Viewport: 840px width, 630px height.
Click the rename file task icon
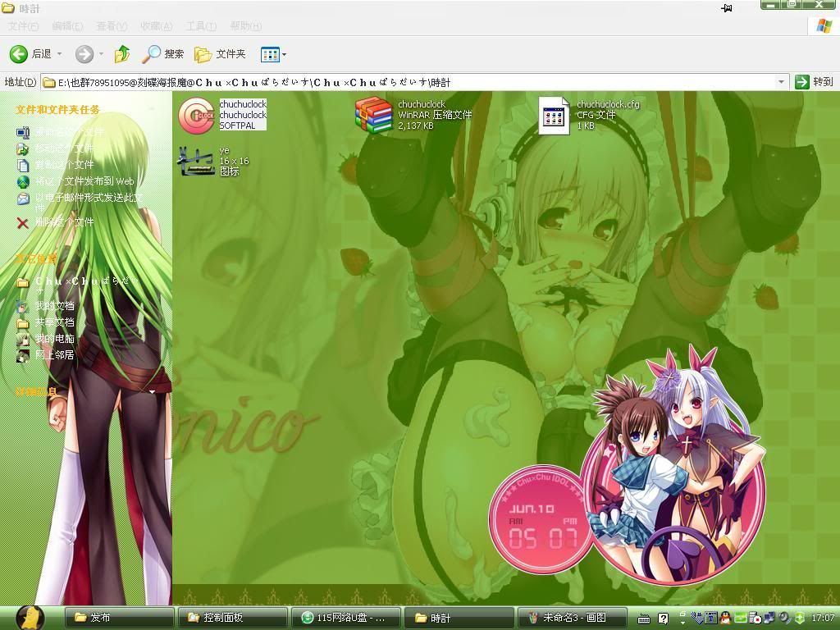click(22, 132)
